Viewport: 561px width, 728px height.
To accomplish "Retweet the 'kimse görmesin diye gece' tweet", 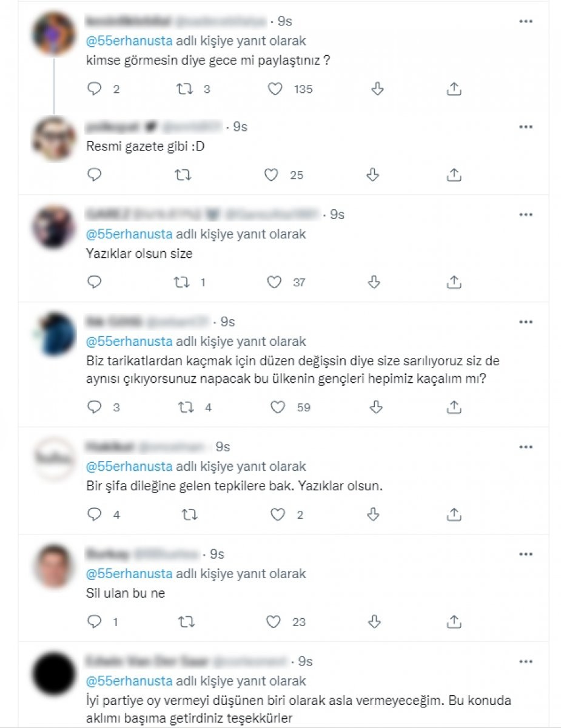I will tap(184, 89).
